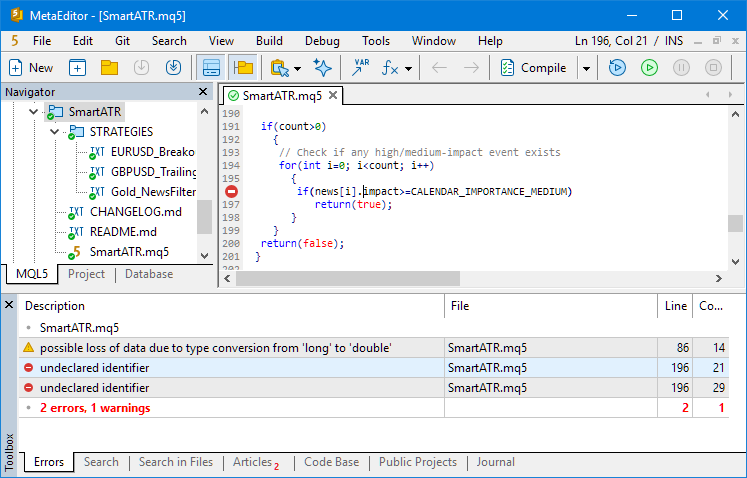Click the green Start debug play icon
This screenshot has height=478, width=747.
[649, 68]
